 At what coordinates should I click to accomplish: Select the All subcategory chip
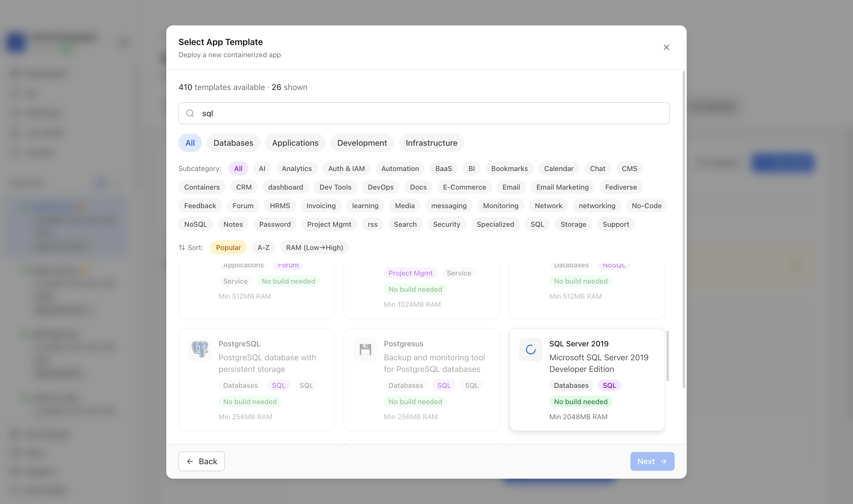point(238,168)
